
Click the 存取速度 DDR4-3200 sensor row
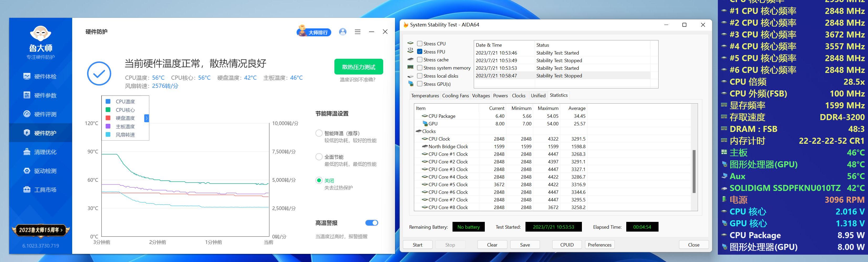click(793, 117)
